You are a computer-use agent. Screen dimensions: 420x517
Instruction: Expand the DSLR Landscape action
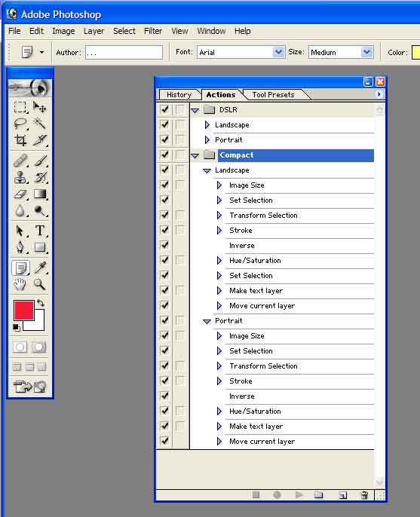tap(207, 124)
